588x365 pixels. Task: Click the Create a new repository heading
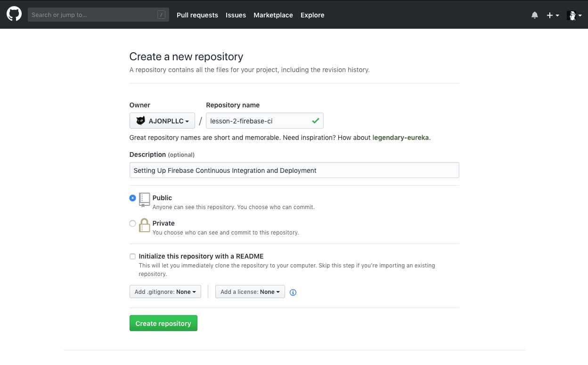pyautogui.click(x=187, y=57)
